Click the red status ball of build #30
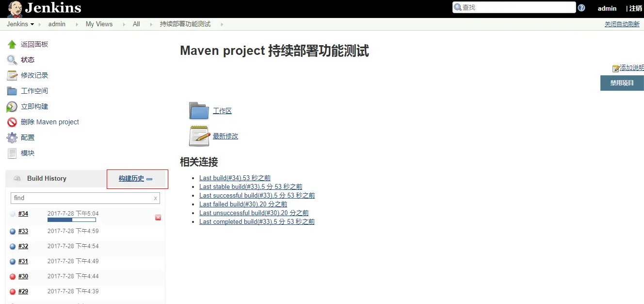This screenshot has height=304, width=644. (13, 276)
